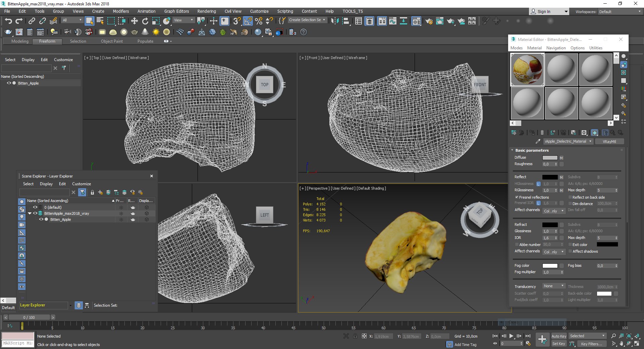Select the Select and Rotate tool

(145, 21)
